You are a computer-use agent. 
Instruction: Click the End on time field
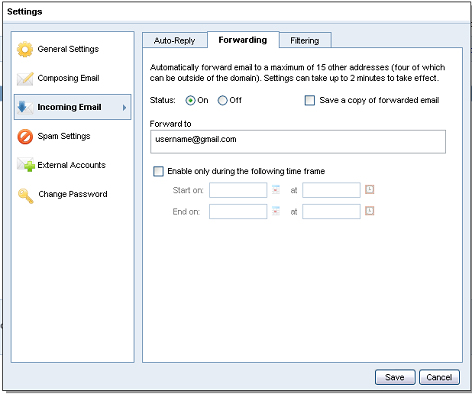point(331,211)
